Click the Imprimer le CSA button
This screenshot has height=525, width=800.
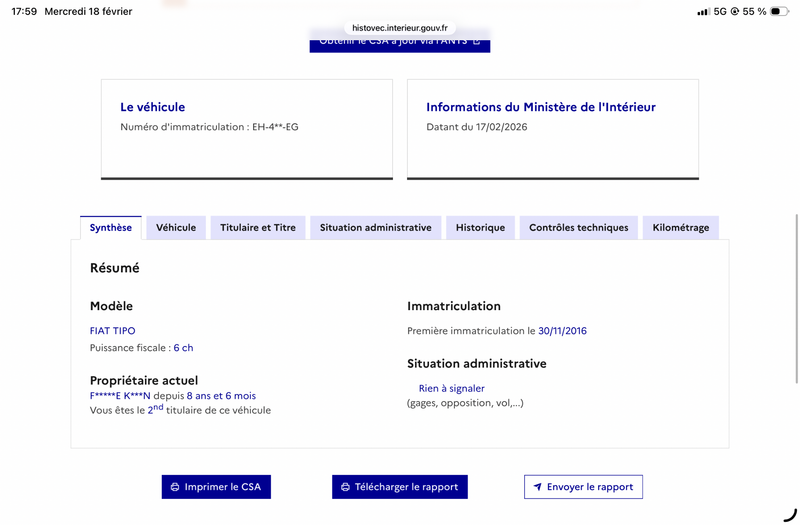[x=216, y=487]
